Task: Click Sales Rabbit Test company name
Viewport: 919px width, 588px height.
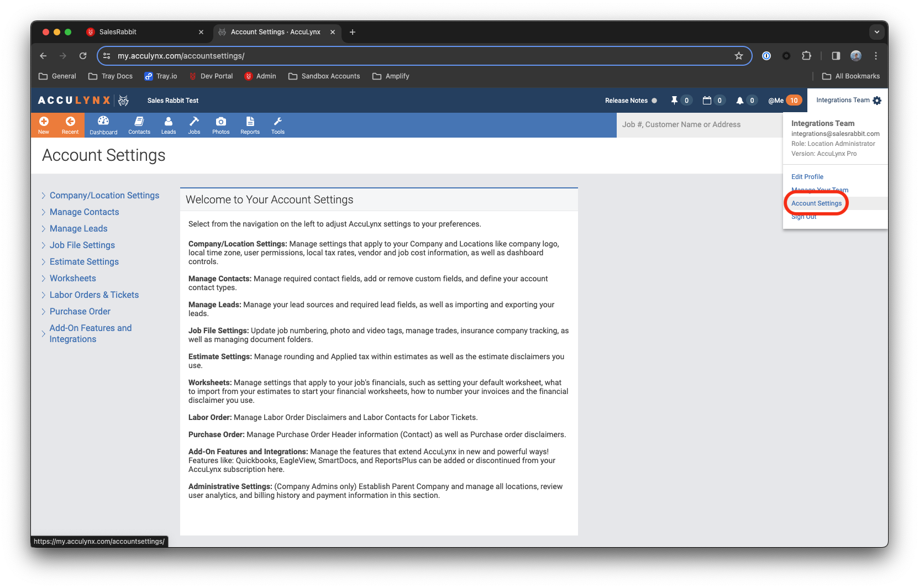Action: coord(173,101)
